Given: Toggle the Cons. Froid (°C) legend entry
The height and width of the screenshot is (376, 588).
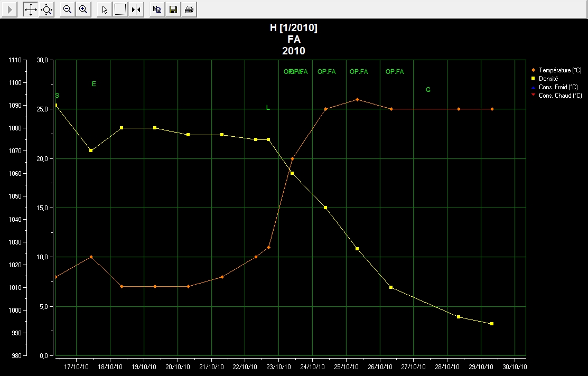Looking at the screenshot, I should tap(558, 87).
